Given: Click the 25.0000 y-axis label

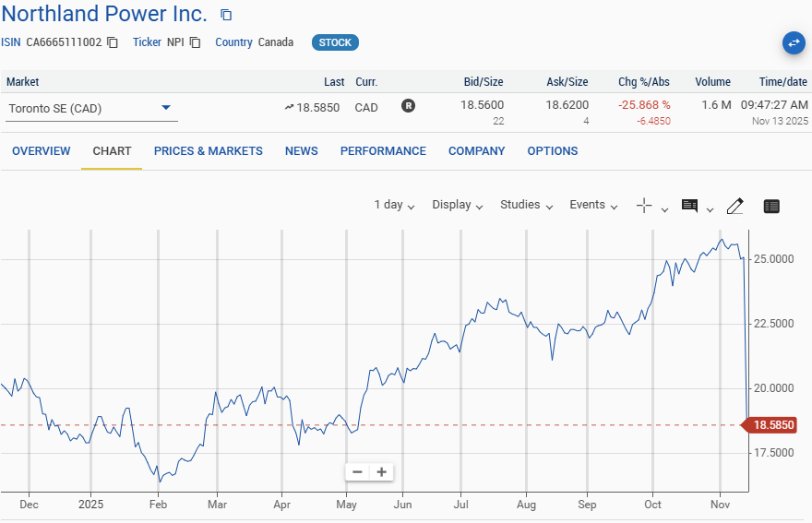Looking at the screenshot, I should [773, 259].
